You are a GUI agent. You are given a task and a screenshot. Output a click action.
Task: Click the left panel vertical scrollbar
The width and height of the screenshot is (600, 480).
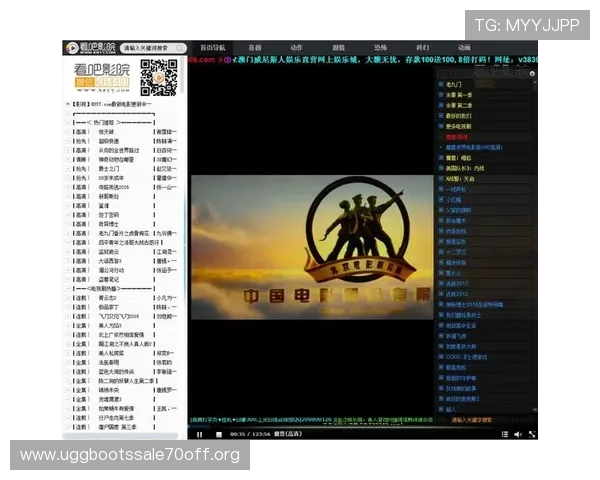coord(183,75)
